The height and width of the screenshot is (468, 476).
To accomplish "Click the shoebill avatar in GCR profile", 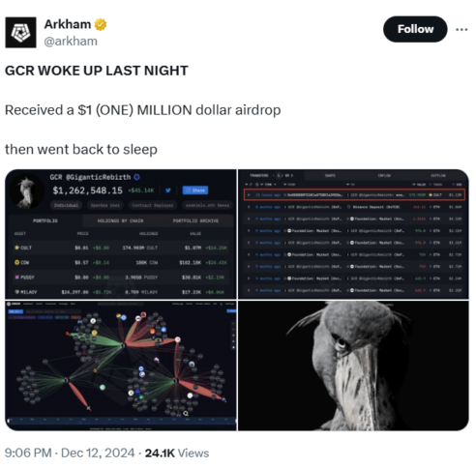I will 26,192.
